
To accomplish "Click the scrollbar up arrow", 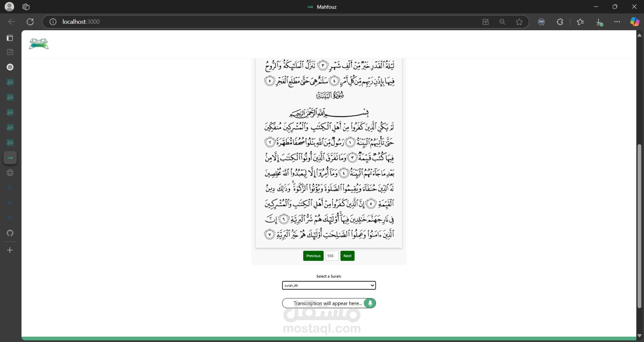I will tap(640, 35).
